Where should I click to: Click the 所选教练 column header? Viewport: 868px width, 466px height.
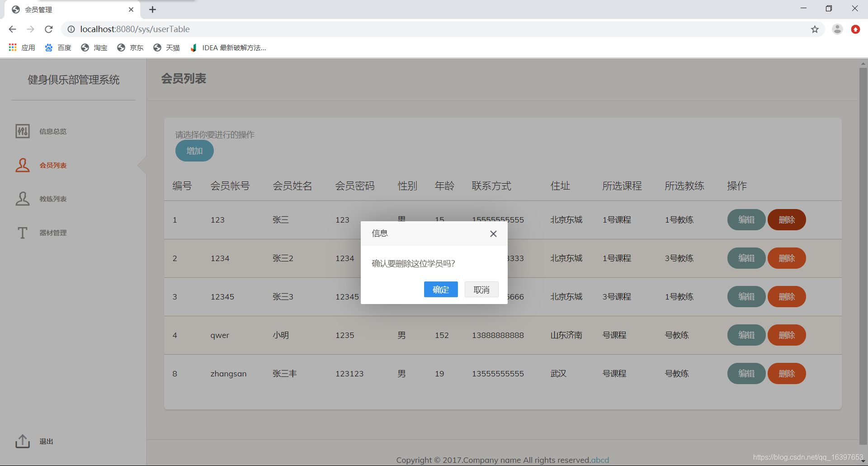684,186
